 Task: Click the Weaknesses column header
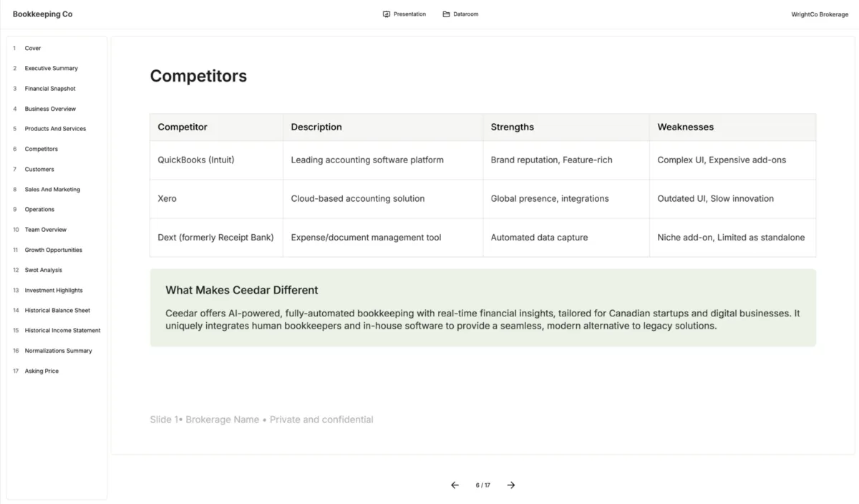coord(732,127)
